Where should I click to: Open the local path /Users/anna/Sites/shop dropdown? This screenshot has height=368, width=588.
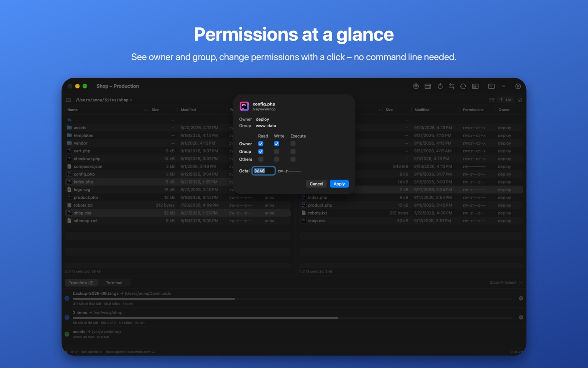click(x=104, y=100)
